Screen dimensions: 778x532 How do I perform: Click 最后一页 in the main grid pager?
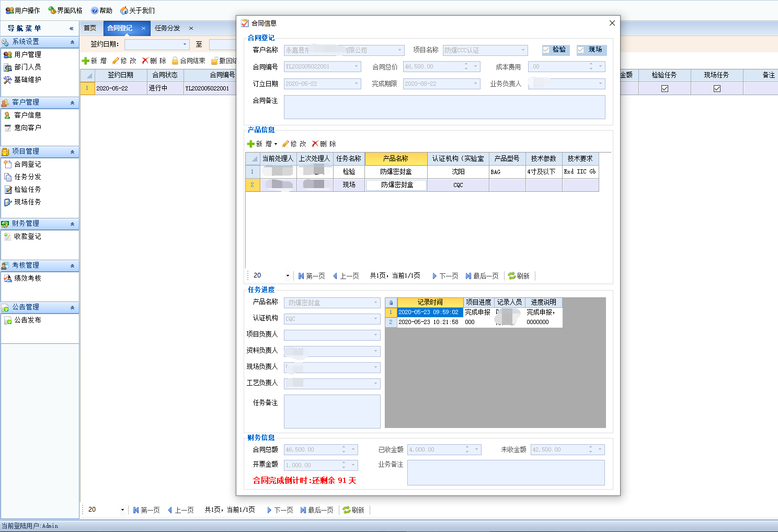pyautogui.click(x=316, y=510)
